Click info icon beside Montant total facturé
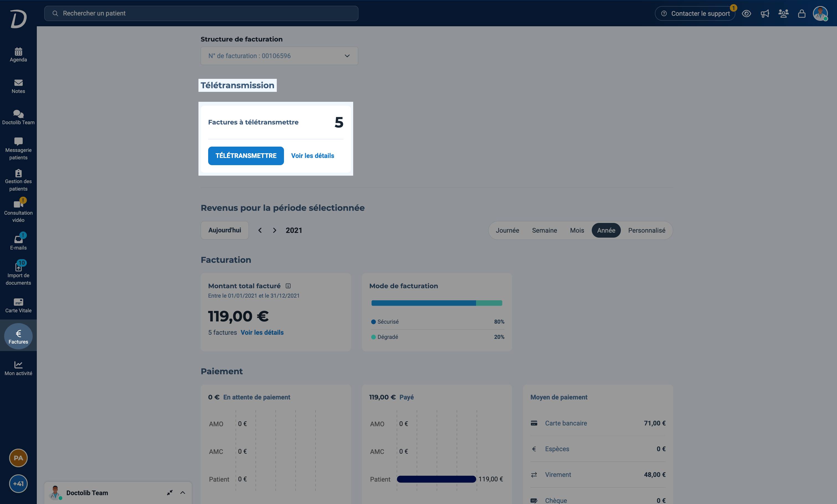Viewport: 837px width, 504px height. click(x=288, y=286)
